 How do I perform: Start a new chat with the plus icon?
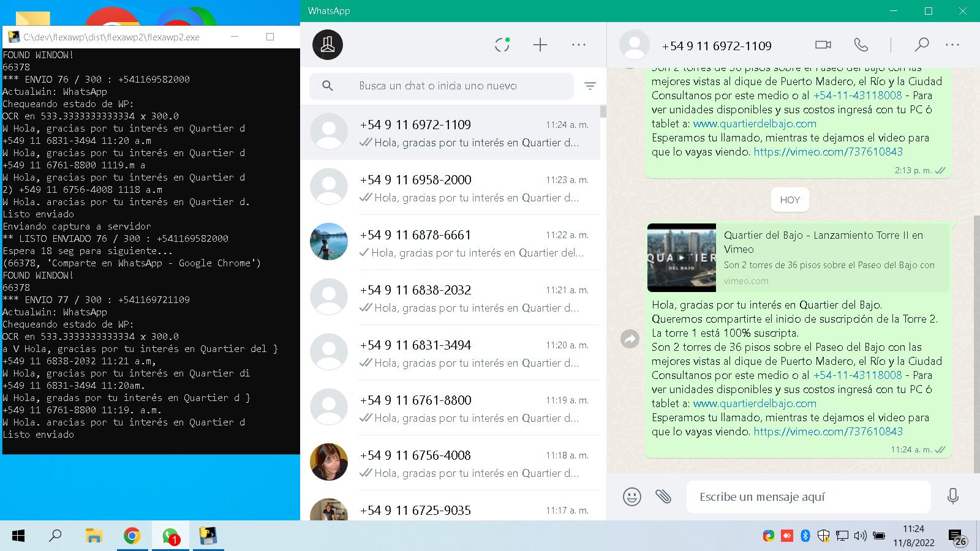pyautogui.click(x=540, y=45)
